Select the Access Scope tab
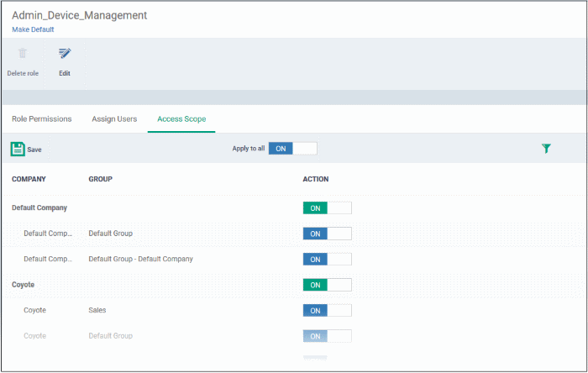The height and width of the screenshot is (373, 588). [x=181, y=118]
